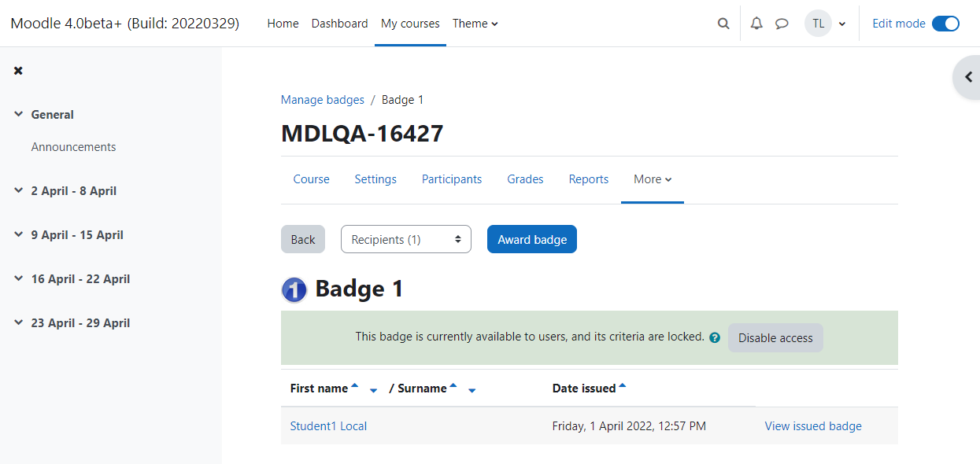Collapse the General section
This screenshot has width=980, height=464.
pyautogui.click(x=19, y=114)
